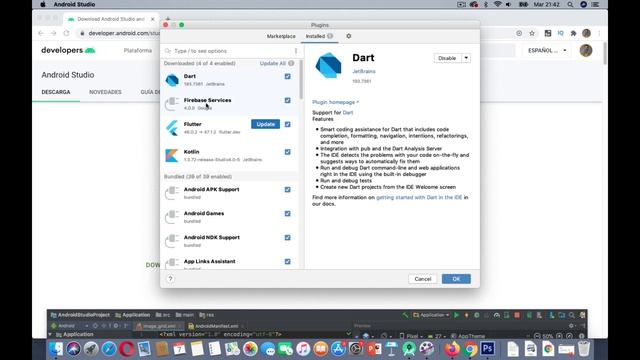640x360 pixels.
Task: Click the plugin list scrollbar
Action: [x=301, y=80]
